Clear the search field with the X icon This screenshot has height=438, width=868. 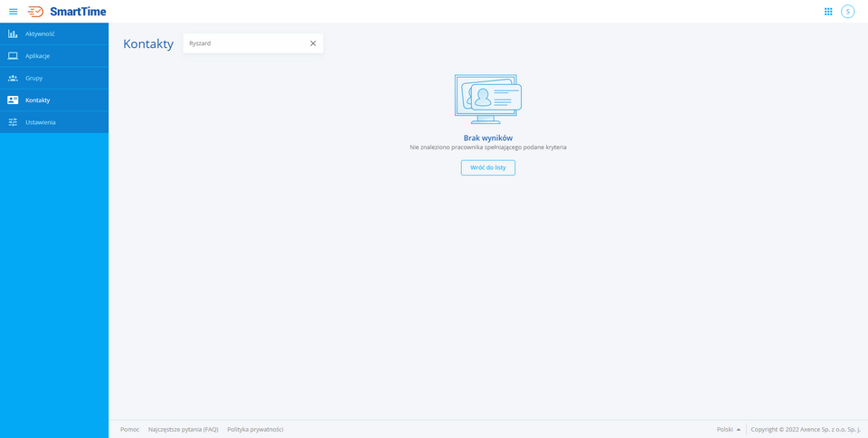[x=313, y=43]
